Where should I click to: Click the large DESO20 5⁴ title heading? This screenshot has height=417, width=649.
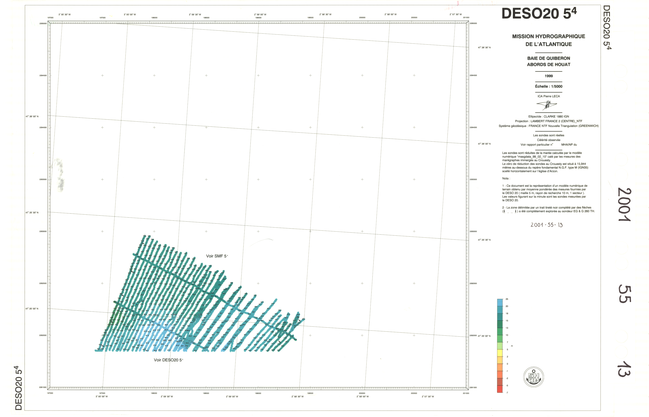tap(540, 14)
